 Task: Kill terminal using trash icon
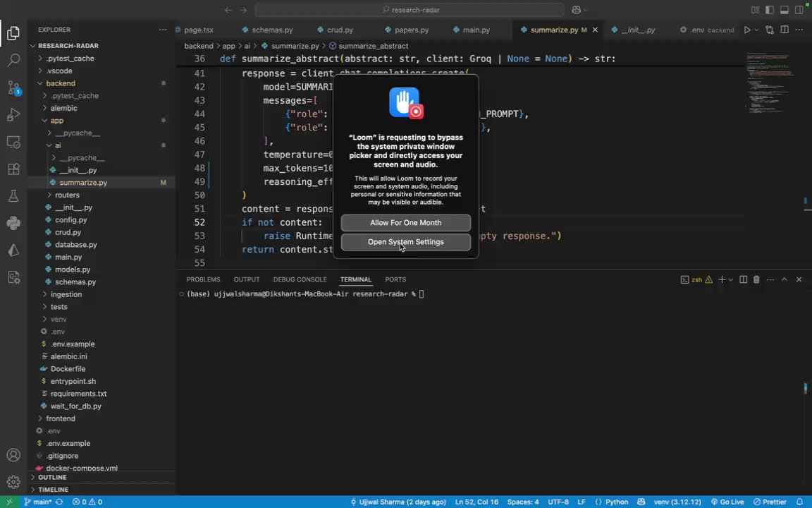[756, 279]
